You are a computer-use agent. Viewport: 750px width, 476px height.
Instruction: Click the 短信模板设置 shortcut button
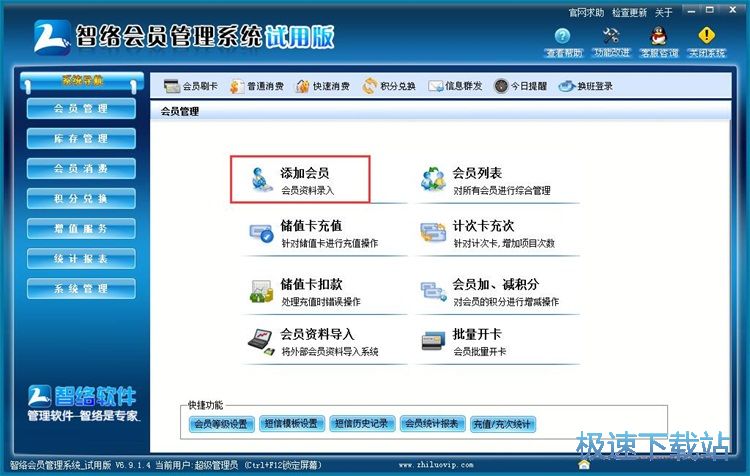coord(291,424)
